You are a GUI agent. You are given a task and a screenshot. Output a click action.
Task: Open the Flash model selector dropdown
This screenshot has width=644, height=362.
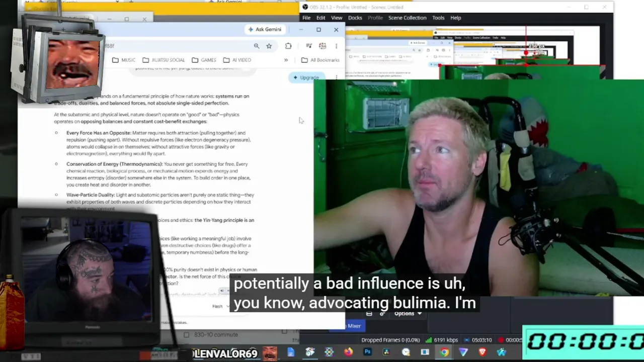(x=220, y=306)
